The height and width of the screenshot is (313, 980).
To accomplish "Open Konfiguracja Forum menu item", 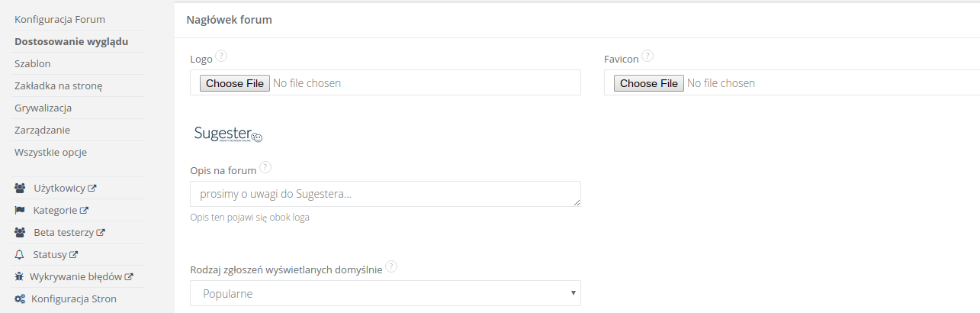I will click(59, 19).
